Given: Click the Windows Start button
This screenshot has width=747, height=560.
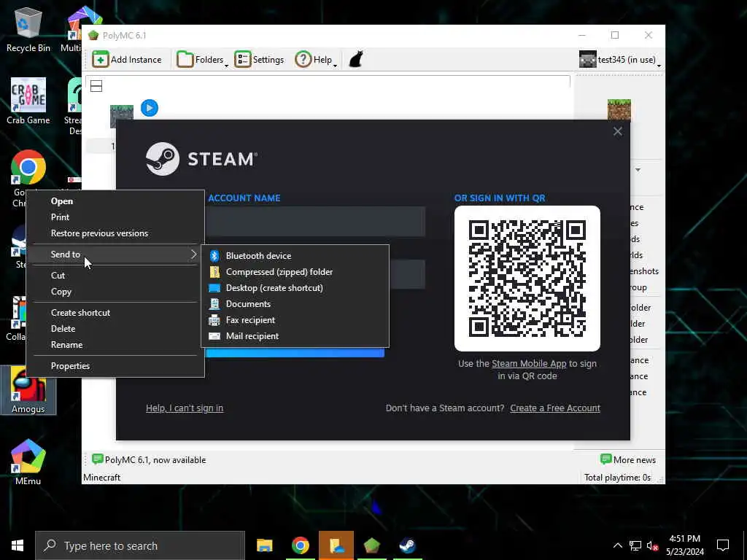Looking at the screenshot, I should click(18, 545).
